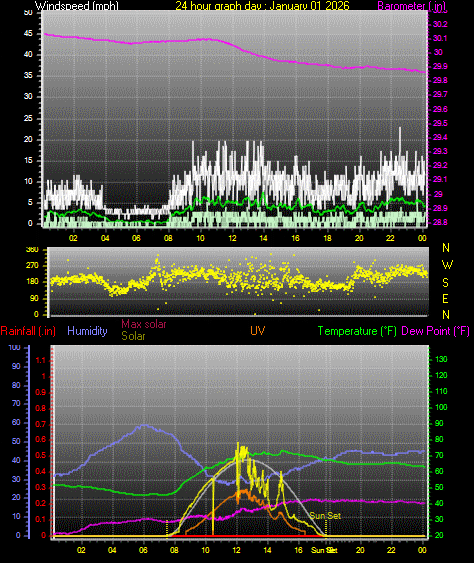The width and height of the screenshot is (474, 563).
Task: Select the 'Temperature (°F)' legend label
Action: tap(357, 331)
